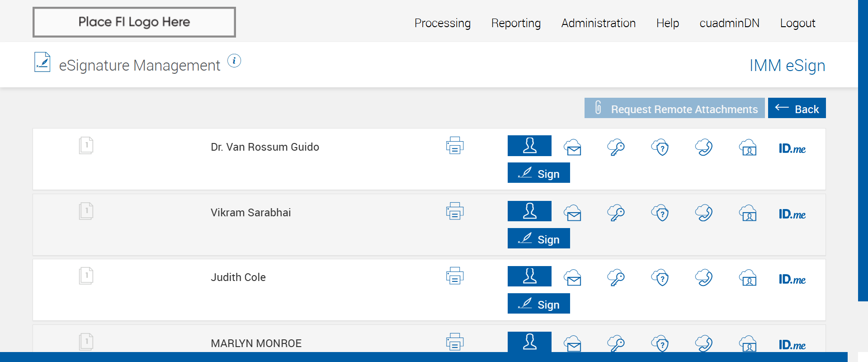
Task: Select cloud email option for Vikram Sarabhai
Action: [x=573, y=213]
